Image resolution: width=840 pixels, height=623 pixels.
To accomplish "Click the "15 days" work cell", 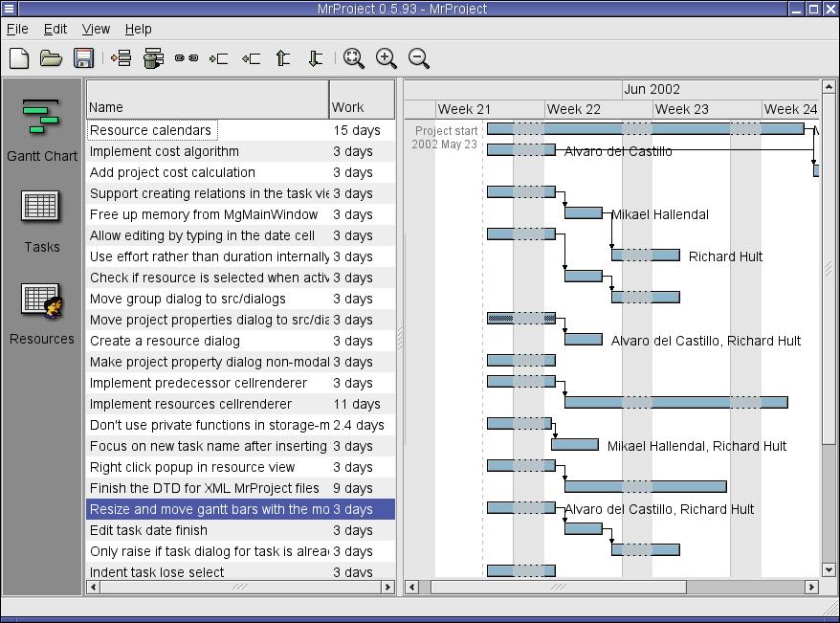I will pyautogui.click(x=357, y=130).
